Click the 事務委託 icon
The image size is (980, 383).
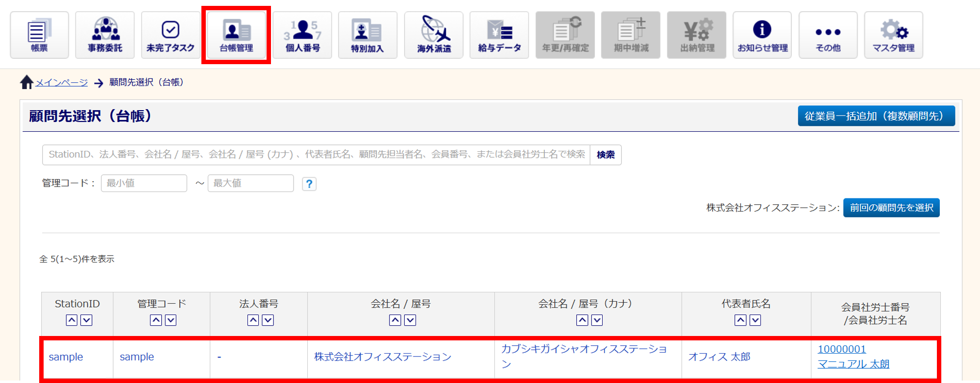click(x=105, y=35)
